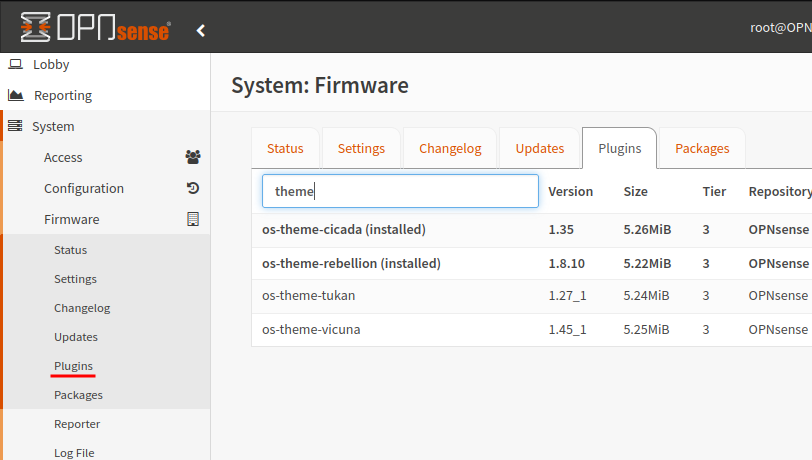
Task: Click the 5.25MiB size value
Action: point(646,329)
